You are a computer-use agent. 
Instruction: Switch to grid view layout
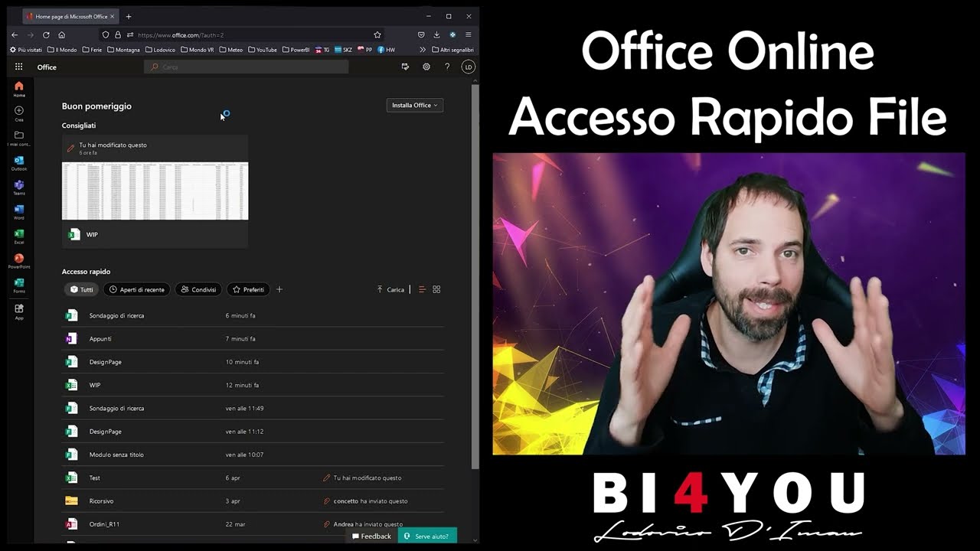tap(436, 289)
